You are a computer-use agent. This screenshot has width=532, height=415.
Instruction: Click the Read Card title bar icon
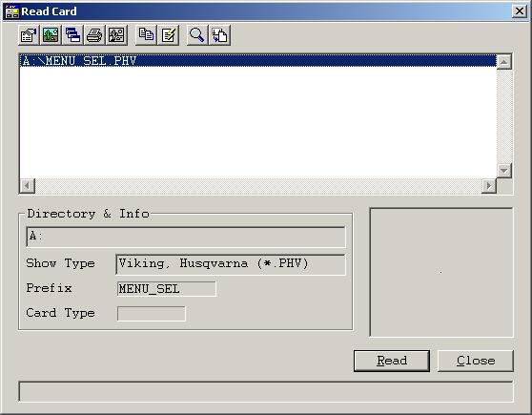(x=11, y=11)
